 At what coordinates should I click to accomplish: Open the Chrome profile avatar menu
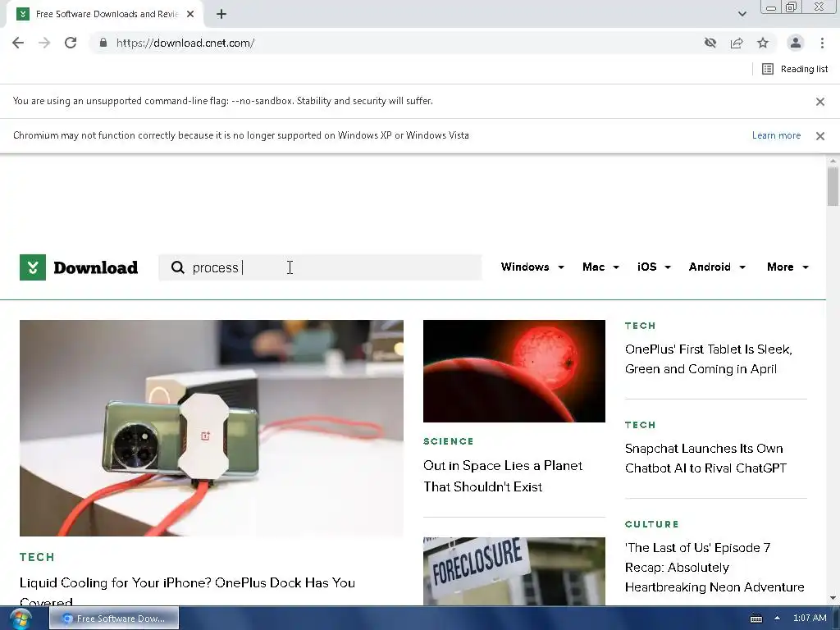tap(796, 43)
